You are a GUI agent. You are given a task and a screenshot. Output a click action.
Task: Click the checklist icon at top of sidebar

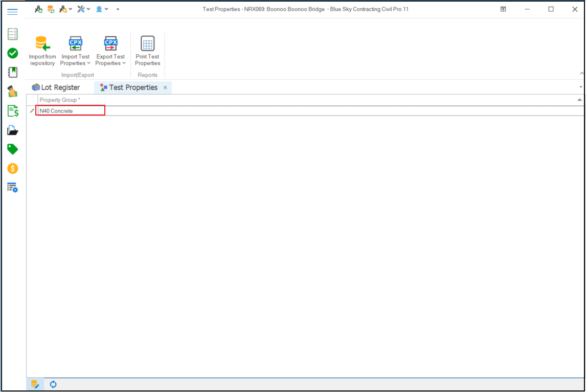[13, 34]
